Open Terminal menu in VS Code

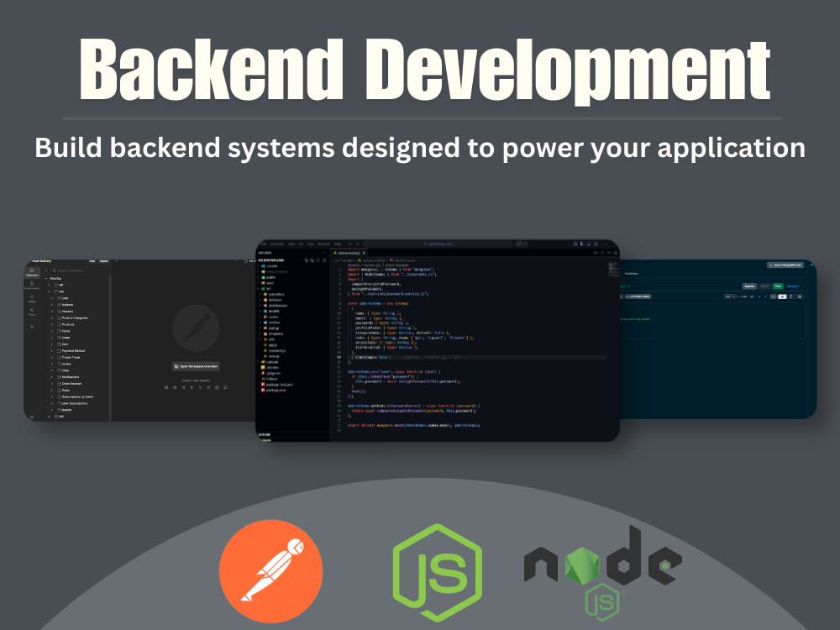pyautogui.click(x=323, y=244)
